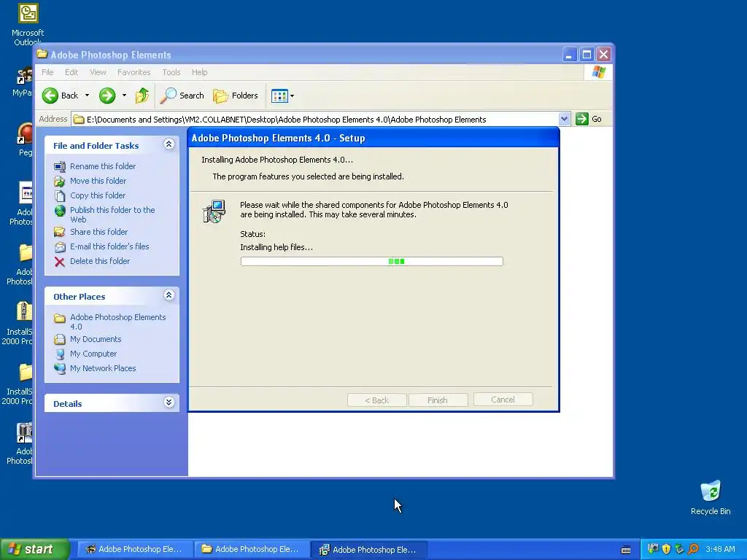The image size is (747, 560).
Task: Click the installation progress bar
Action: tap(371, 262)
